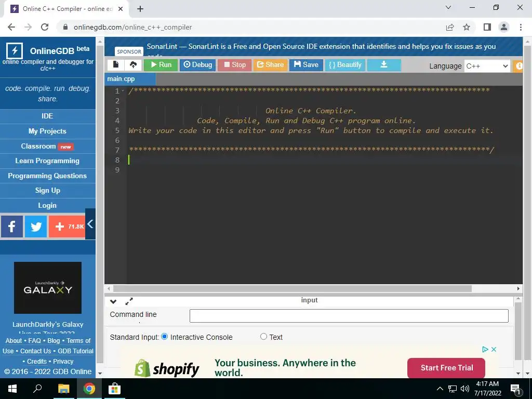Open the Chrome profile avatar icon
Viewport: 532px width, 399px height.
click(504, 27)
